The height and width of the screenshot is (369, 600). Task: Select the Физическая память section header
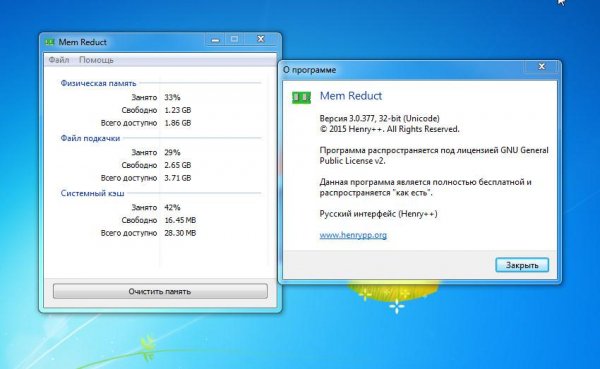coord(98,83)
